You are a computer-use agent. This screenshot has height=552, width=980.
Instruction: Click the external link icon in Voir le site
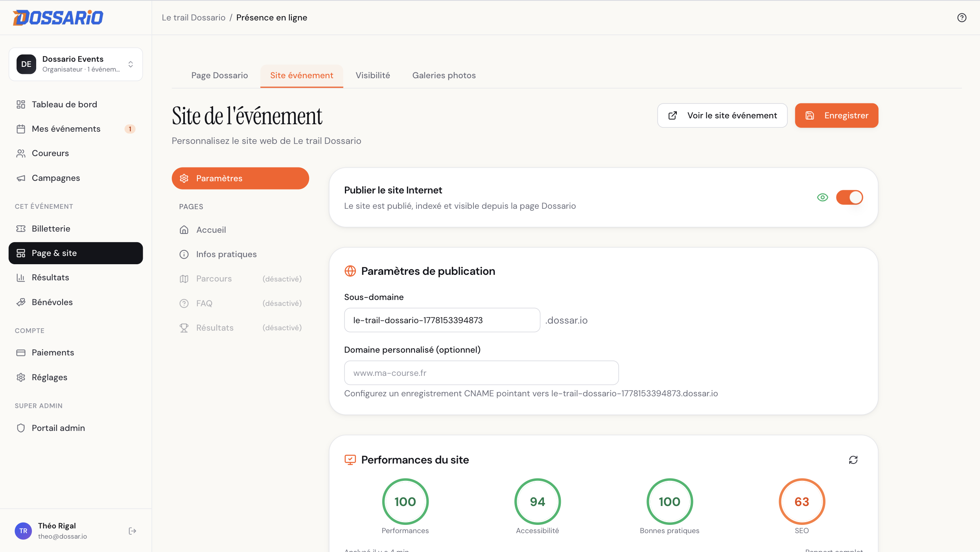pyautogui.click(x=672, y=116)
